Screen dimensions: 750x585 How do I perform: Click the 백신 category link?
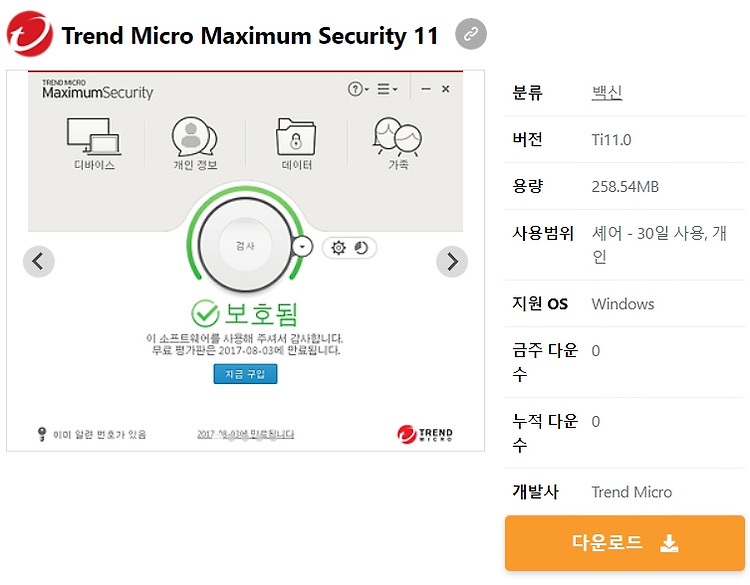click(x=607, y=92)
